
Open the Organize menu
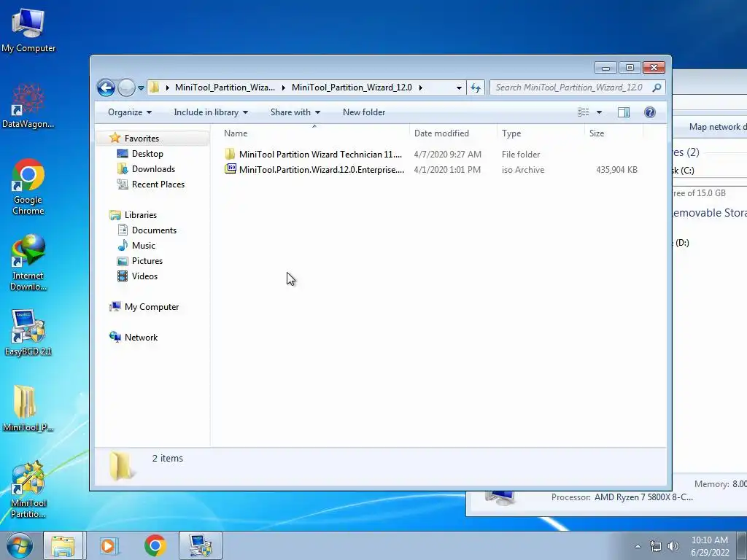pyautogui.click(x=130, y=112)
